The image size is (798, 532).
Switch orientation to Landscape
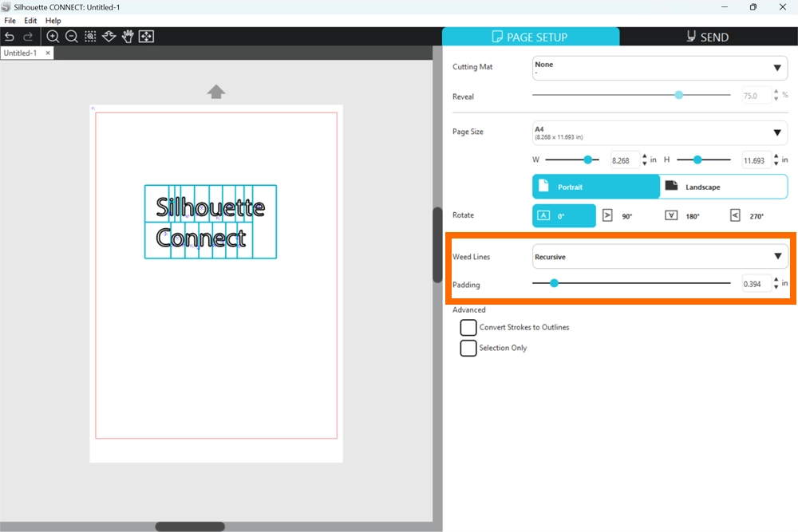coord(723,187)
